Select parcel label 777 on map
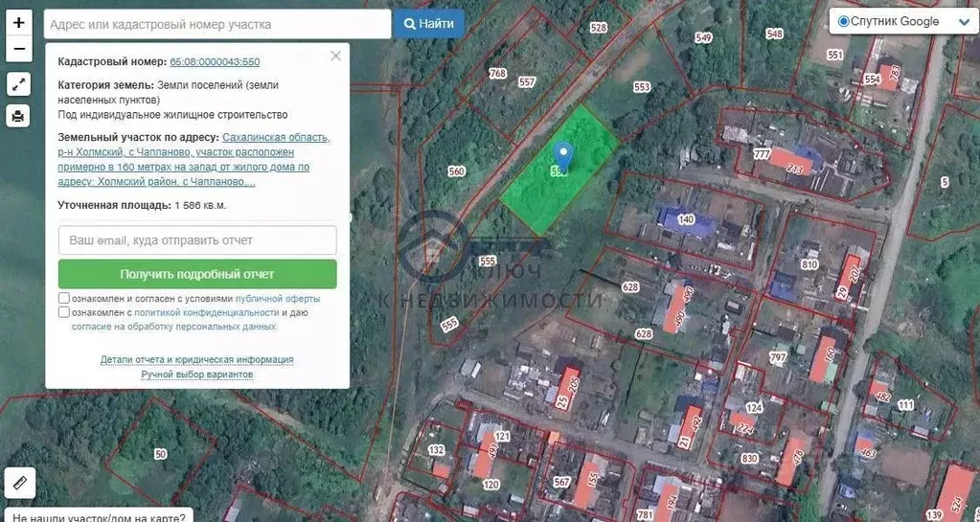The image size is (980, 522). click(x=762, y=154)
